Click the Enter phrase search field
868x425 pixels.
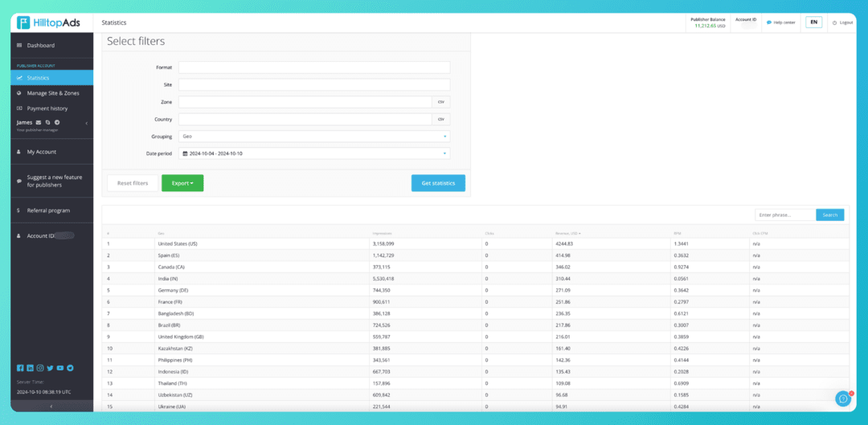[784, 215]
